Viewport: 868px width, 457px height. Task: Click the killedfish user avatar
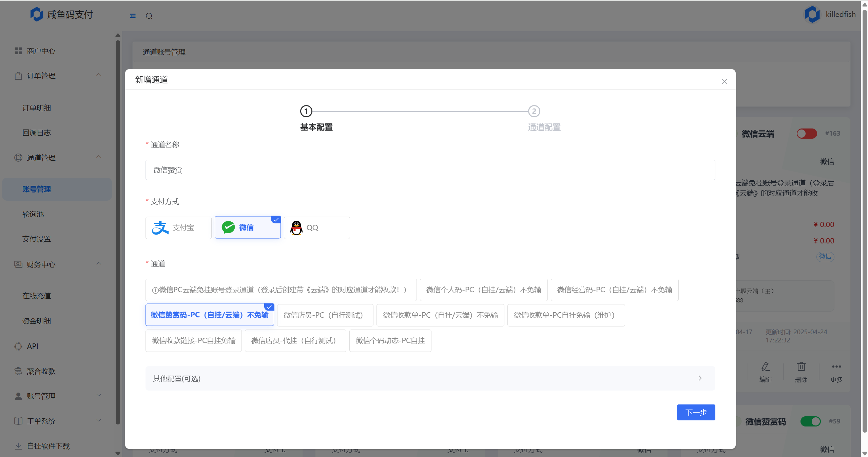812,14
